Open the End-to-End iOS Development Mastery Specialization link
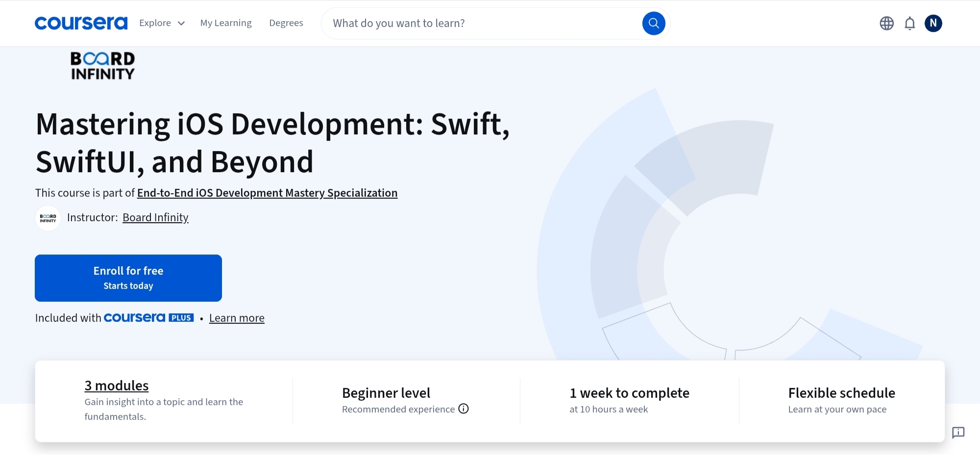This screenshot has width=980, height=460. [267, 193]
